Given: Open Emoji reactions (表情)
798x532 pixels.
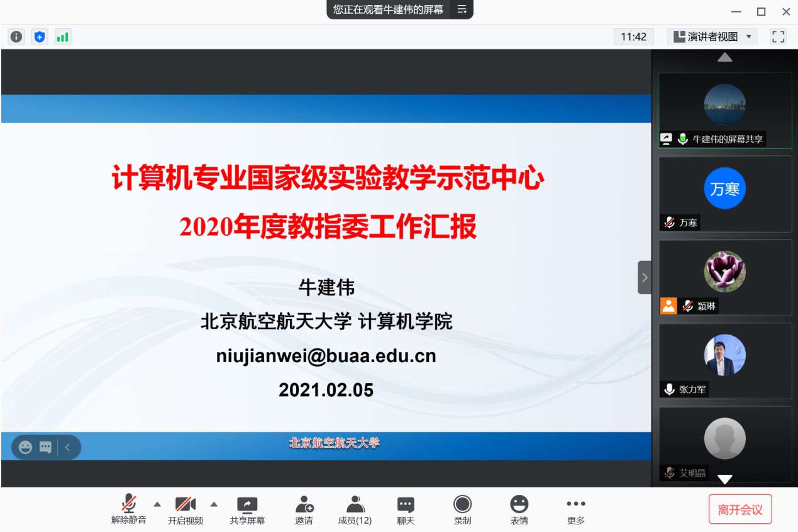Looking at the screenshot, I should (519, 510).
